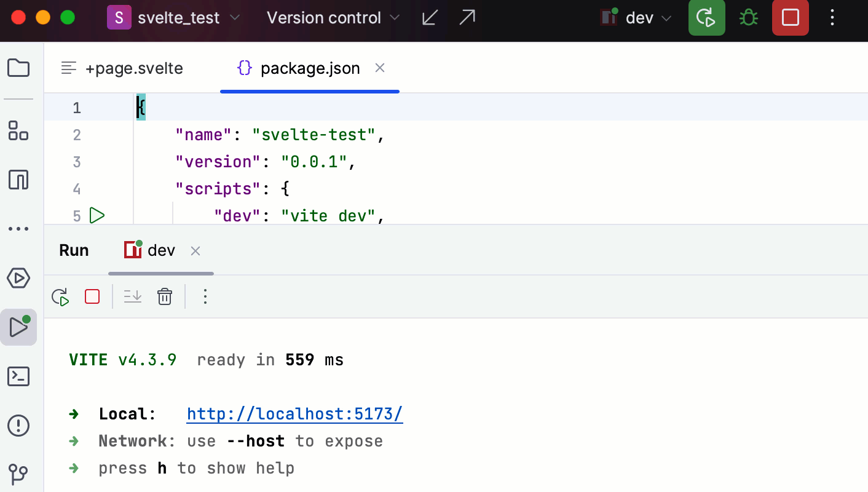Screen dimensions: 868x492
Task: Click the update project arrow icon
Action: click(430, 18)
